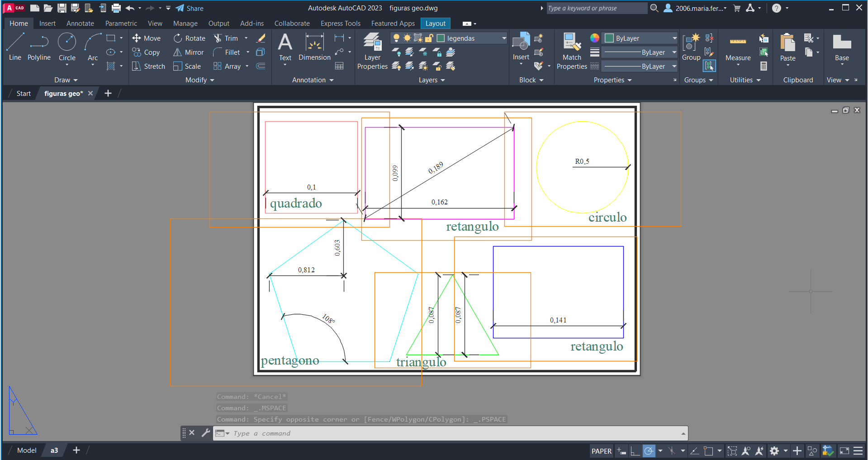Image resolution: width=868 pixels, height=460 pixels.
Task: Open the ByLayer color dropdown
Action: click(x=674, y=38)
